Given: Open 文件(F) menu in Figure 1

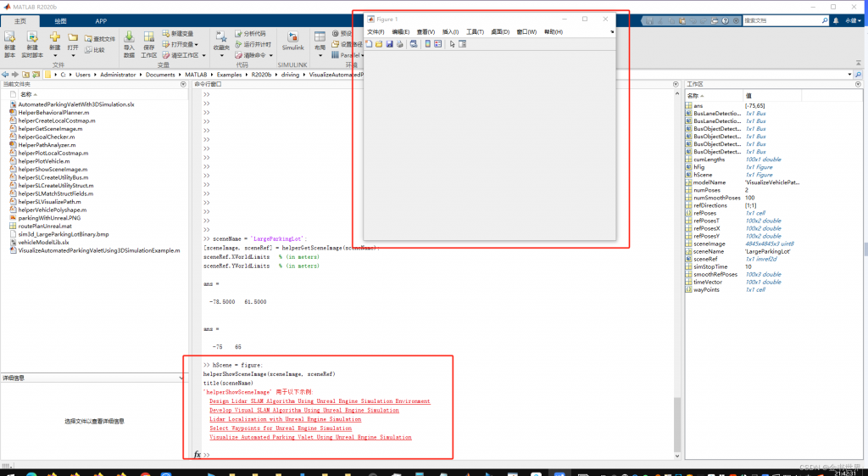Looking at the screenshot, I should 376,32.
